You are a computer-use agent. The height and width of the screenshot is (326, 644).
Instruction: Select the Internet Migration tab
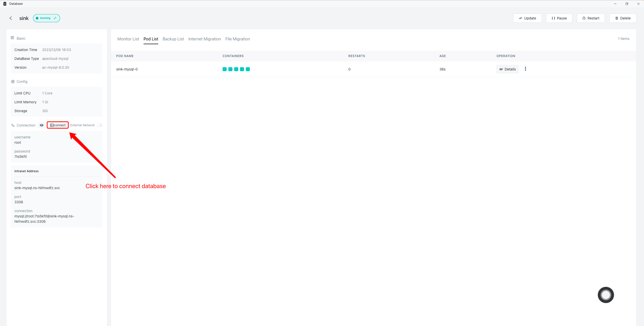[204, 39]
